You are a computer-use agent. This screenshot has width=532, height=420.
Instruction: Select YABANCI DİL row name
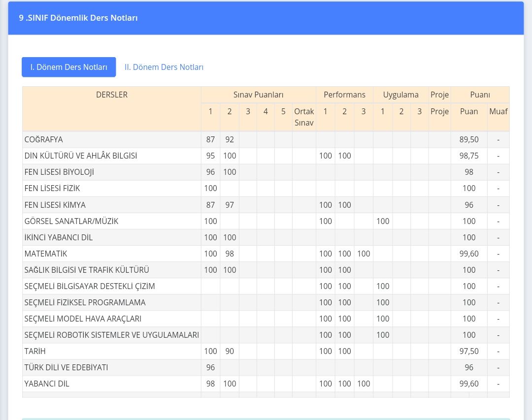47,384
